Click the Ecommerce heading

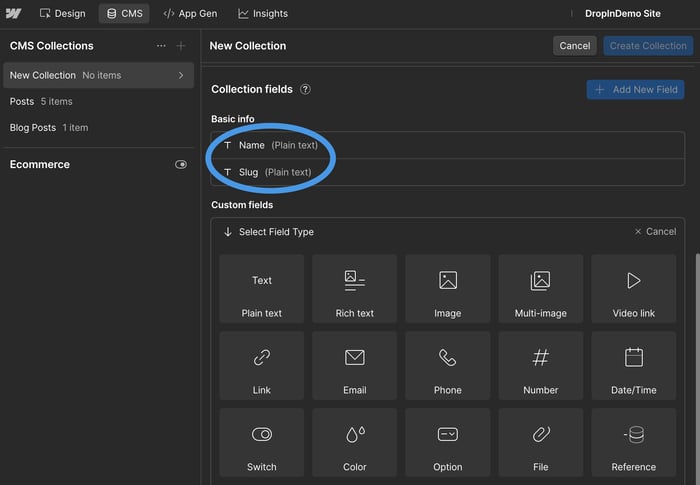(x=40, y=164)
